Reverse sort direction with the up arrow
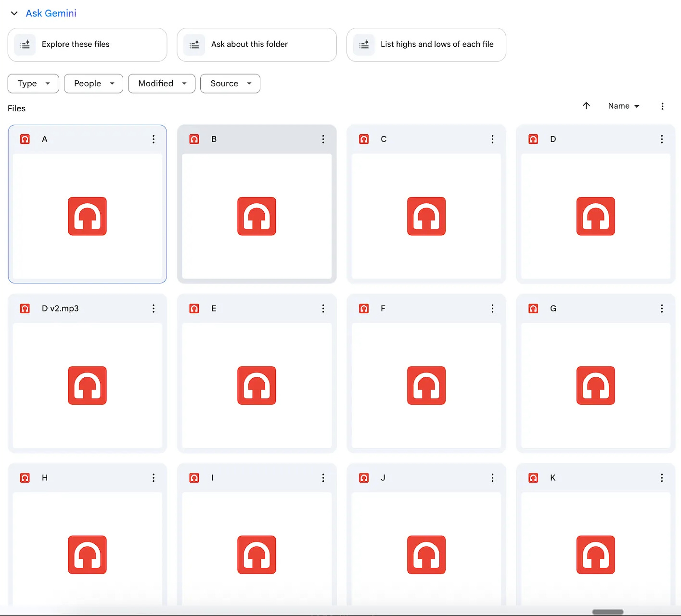 [x=586, y=106]
